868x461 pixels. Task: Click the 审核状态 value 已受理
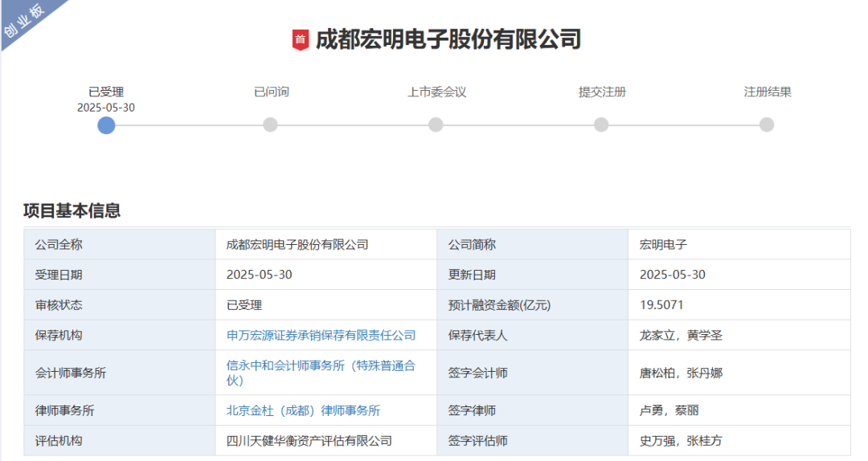pos(326,305)
